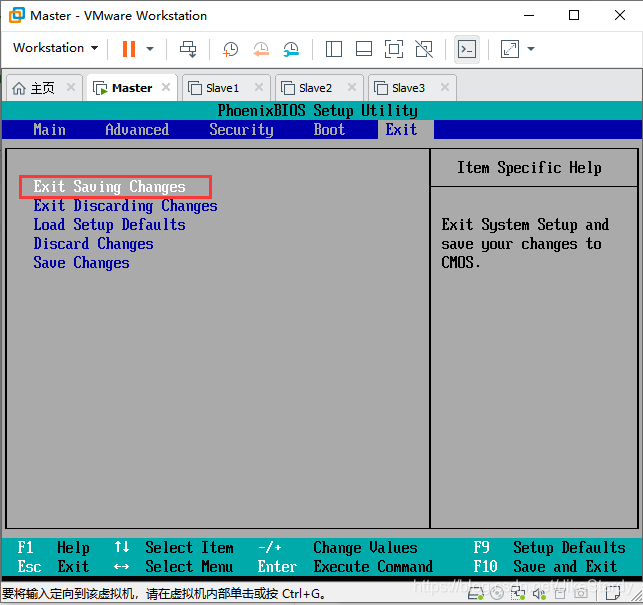Click the sound card status icon
Image resolution: width=643 pixels, height=605 pixels.
tap(539, 593)
